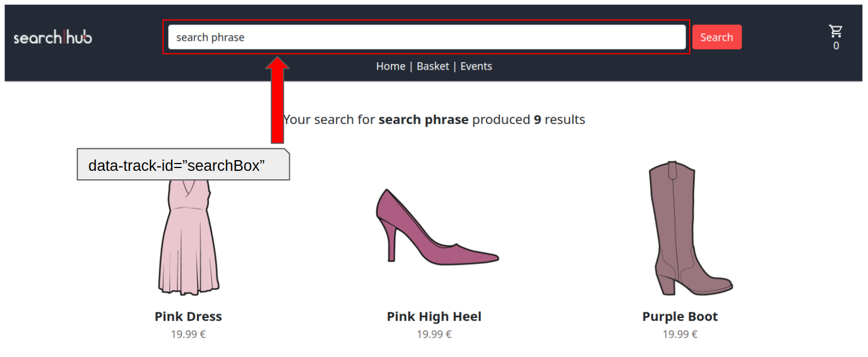Image resolution: width=868 pixels, height=357 pixels.
Task: Focus the search phrase input field
Action: pos(427,37)
